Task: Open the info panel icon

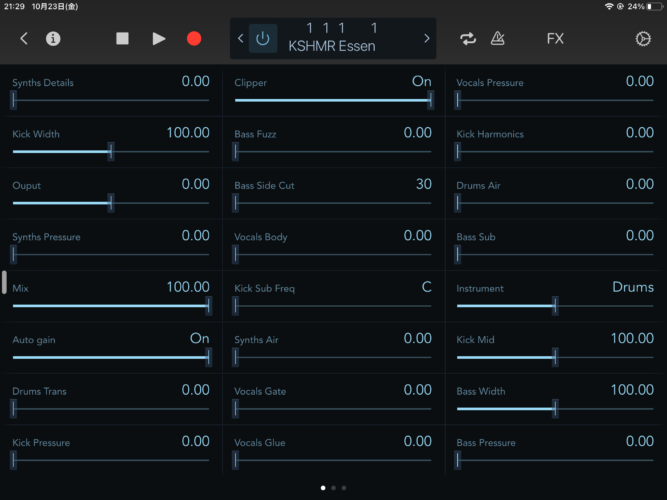Action: (x=53, y=39)
